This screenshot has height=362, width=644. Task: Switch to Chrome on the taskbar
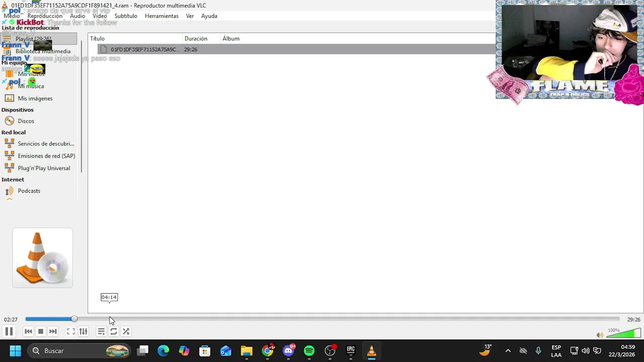(268, 351)
